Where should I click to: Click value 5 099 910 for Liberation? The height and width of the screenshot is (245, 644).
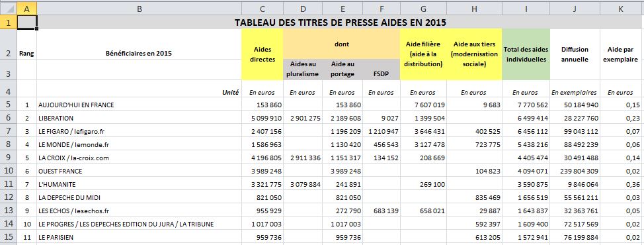(x=262, y=118)
